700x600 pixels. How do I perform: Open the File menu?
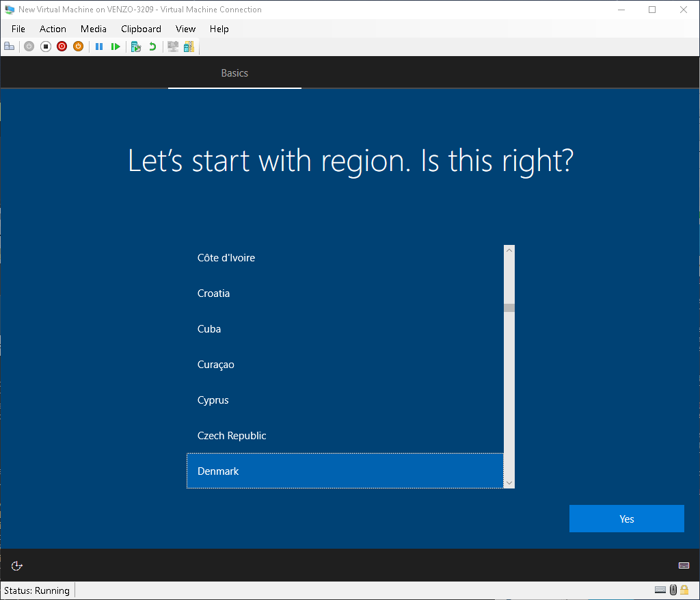[18, 29]
